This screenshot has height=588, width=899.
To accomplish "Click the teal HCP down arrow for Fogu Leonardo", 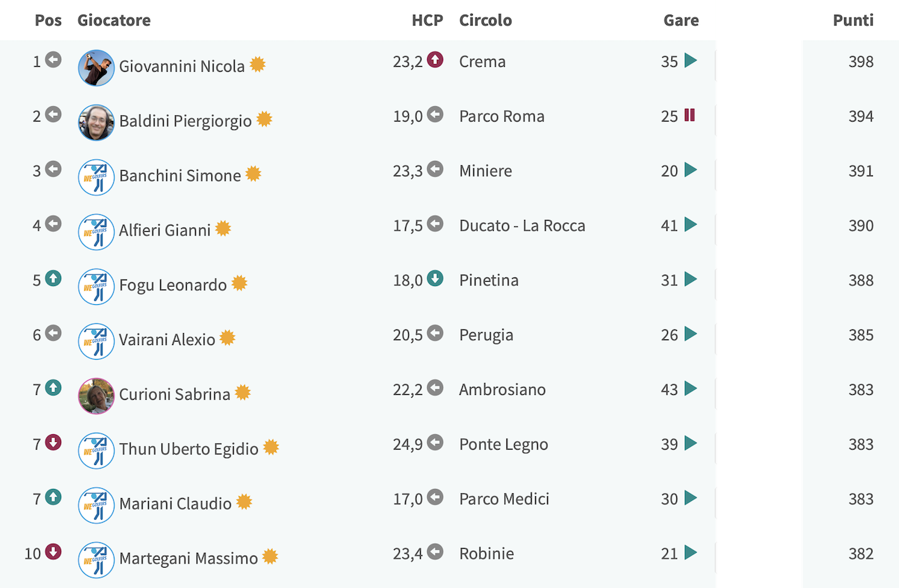I will (435, 278).
